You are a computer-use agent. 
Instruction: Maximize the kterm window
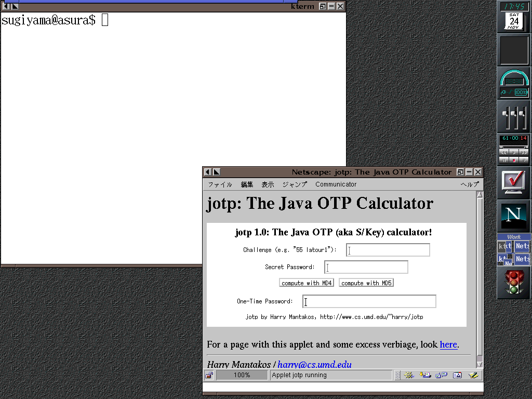click(323, 6)
